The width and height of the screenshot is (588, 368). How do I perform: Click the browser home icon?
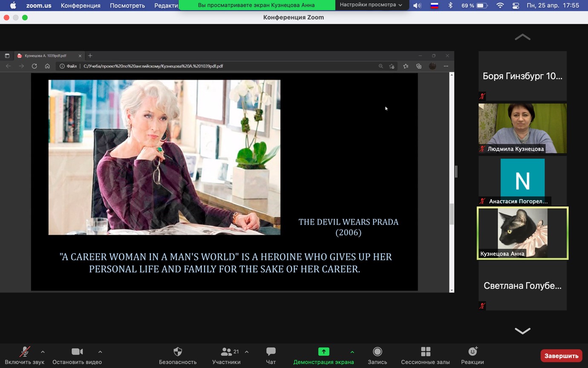[47, 66]
